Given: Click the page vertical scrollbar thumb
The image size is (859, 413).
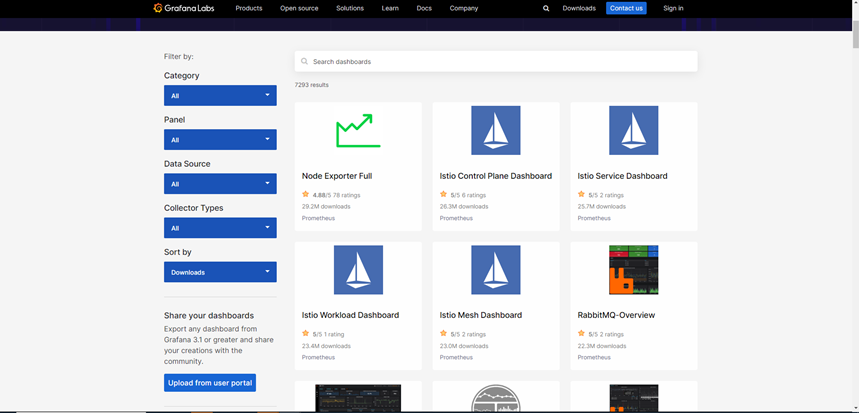Looking at the screenshot, I should coord(855,35).
